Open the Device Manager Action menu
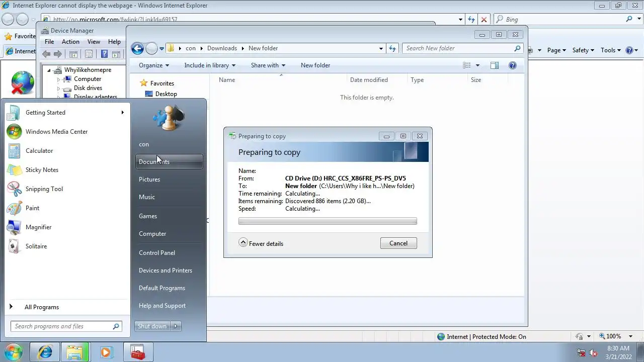This screenshot has height=362, width=644. tap(70, 42)
